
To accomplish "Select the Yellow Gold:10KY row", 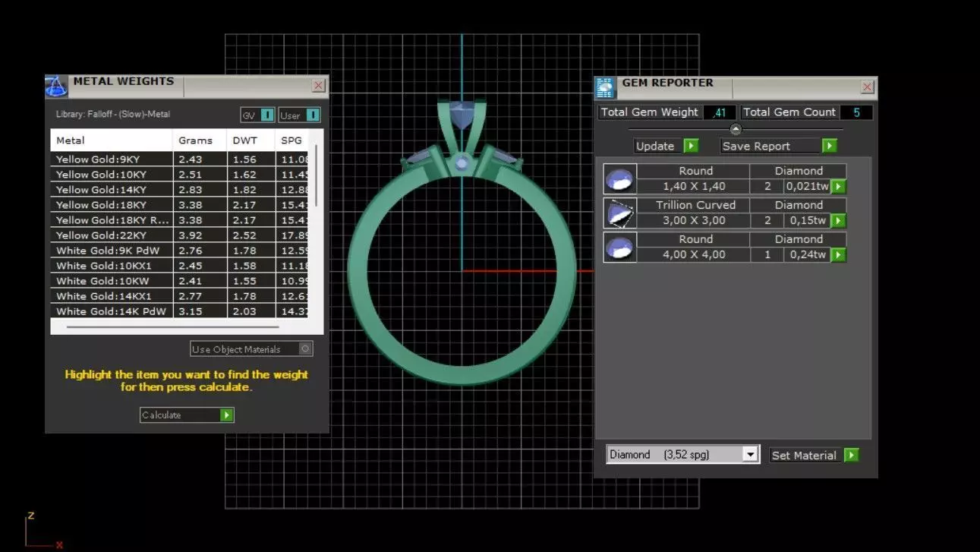I will point(179,175).
